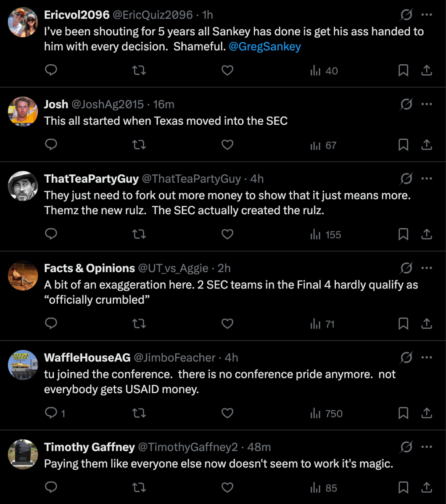View analytics on Timothy Gaffney's tweet
The height and width of the screenshot is (504, 446).
(324, 488)
